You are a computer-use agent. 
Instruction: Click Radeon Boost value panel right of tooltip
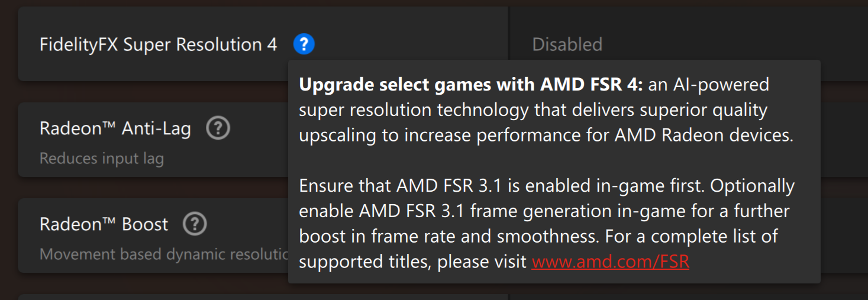pos(844,236)
